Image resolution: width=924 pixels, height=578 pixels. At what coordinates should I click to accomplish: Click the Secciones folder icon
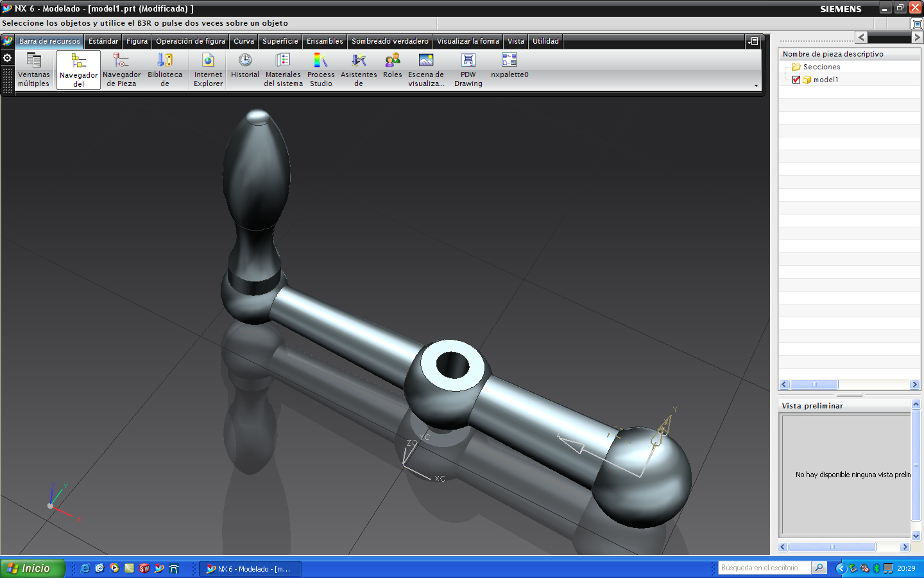796,67
